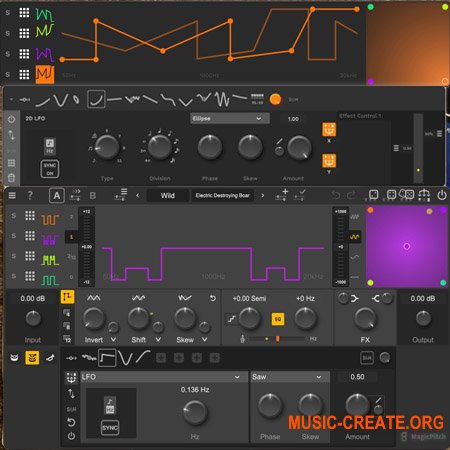Select the sine wave icon beside the right meter
The height and width of the screenshot is (450, 450).
[x=355, y=237]
